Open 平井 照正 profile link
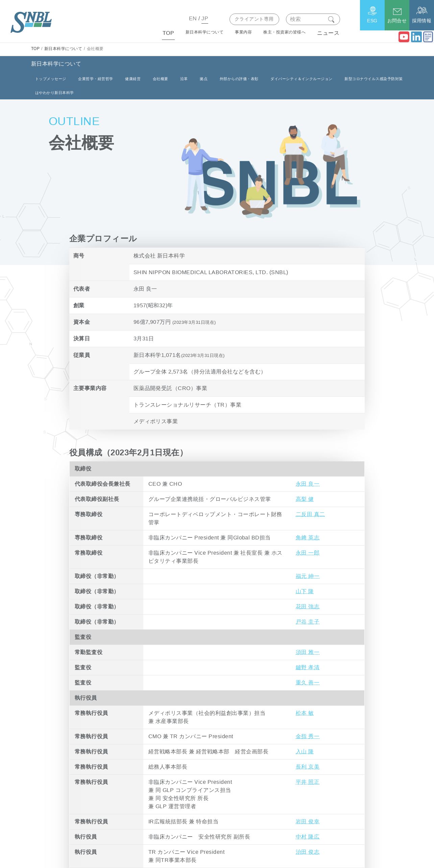Screen dimensions: 434x868 coord(308,782)
